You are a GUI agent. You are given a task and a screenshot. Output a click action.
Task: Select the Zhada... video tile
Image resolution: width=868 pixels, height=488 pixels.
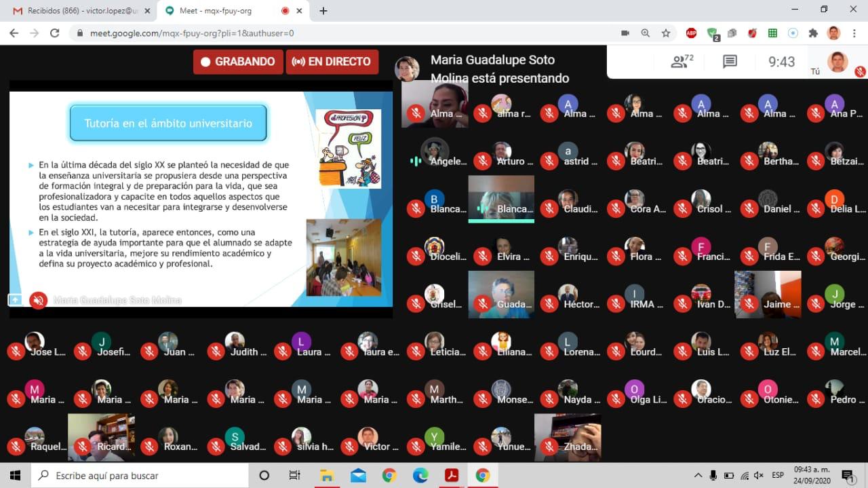[568, 438]
